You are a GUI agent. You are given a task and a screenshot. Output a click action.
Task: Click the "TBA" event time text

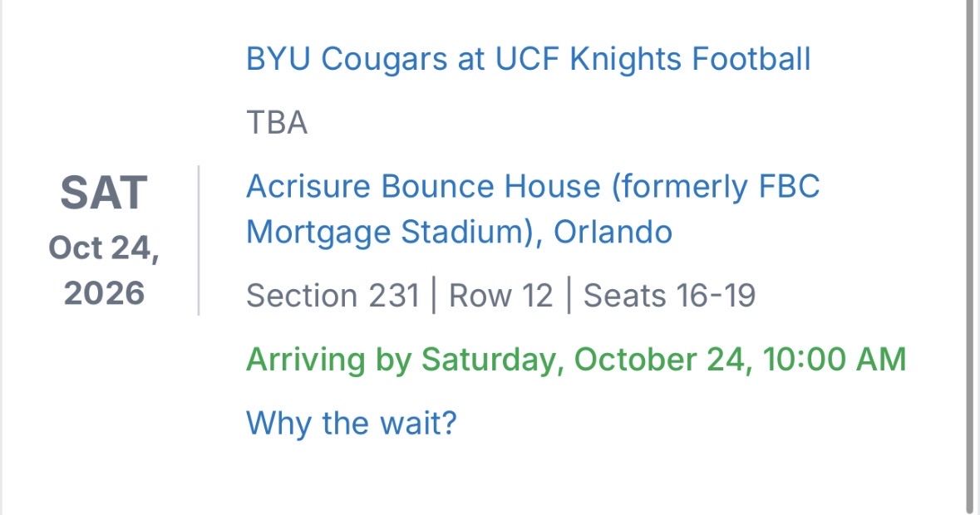277,124
